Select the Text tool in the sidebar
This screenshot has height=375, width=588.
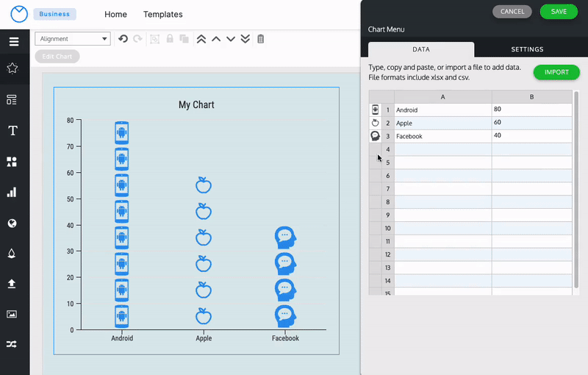pos(12,131)
